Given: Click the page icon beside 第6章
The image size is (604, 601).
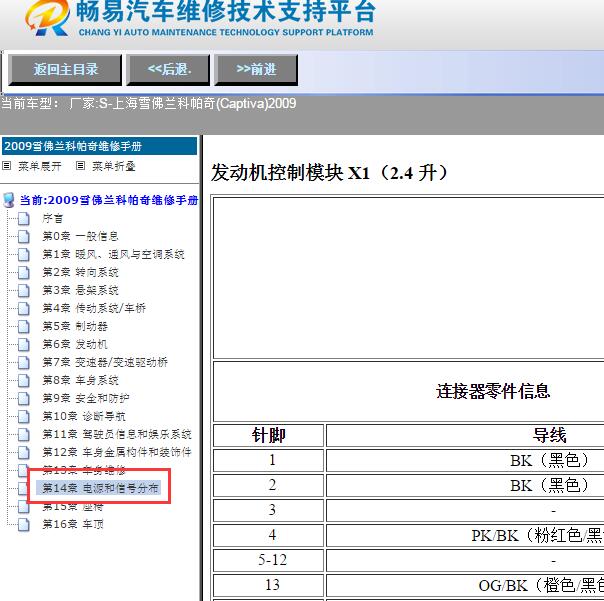Looking at the screenshot, I should coord(23,344).
